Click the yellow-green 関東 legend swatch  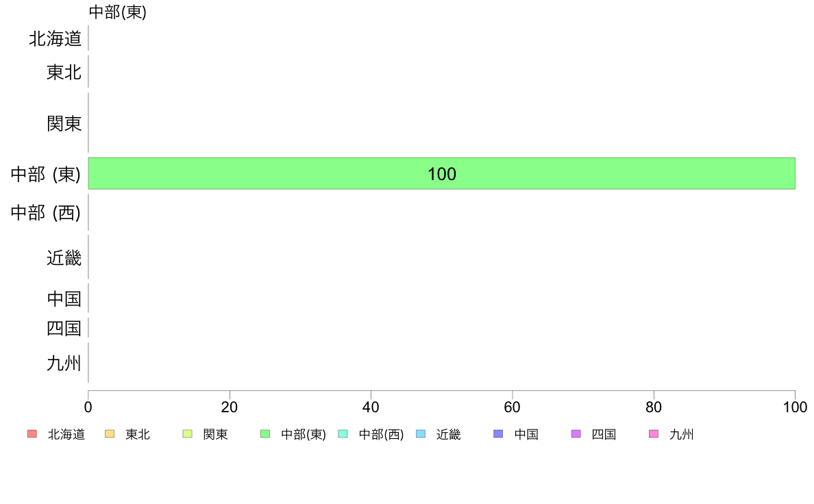pyautogui.click(x=188, y=434)
